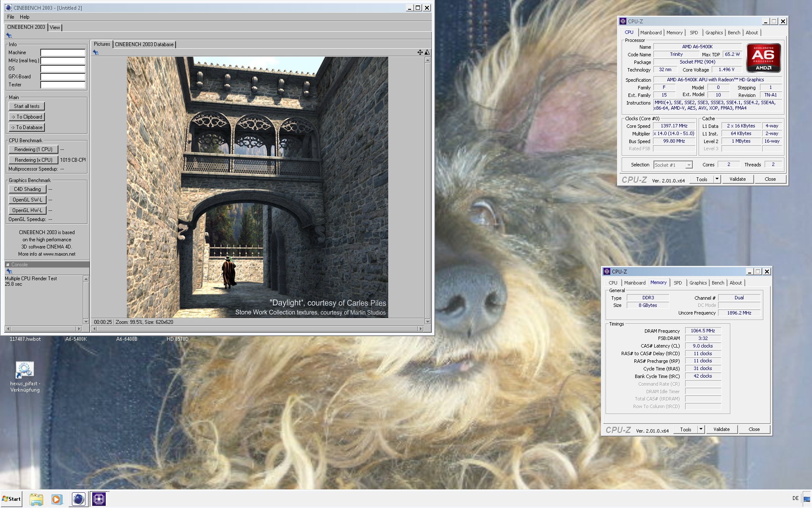Image resolution: width=812 pixels, height=508 pixels.
Task: Open Bench tab in the CPU-Z CPU window
Action: (734, 33)
